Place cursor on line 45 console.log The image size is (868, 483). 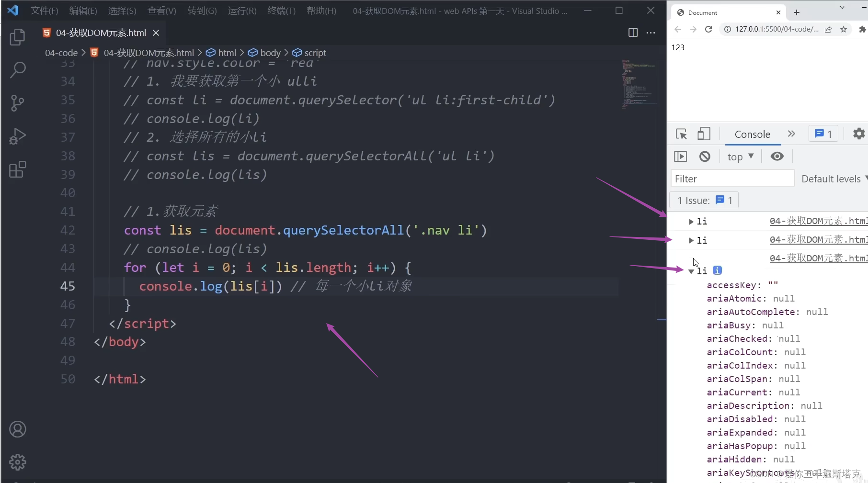coord(210,286)
